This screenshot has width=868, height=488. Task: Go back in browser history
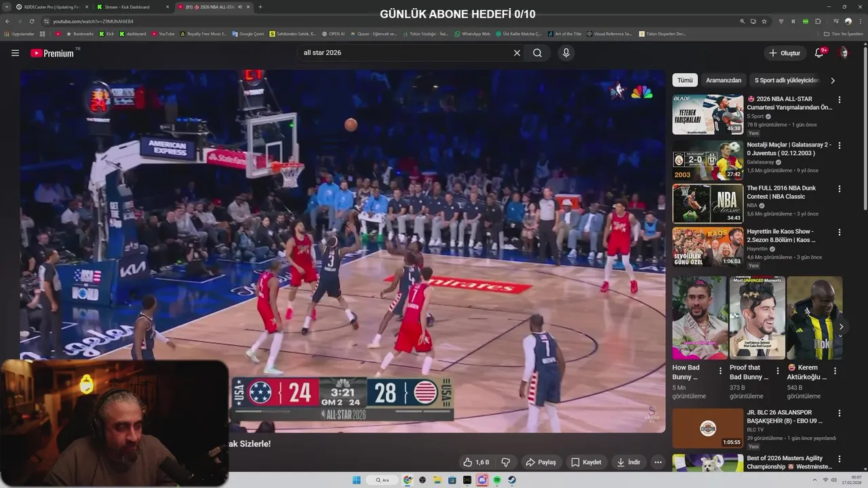8,21
